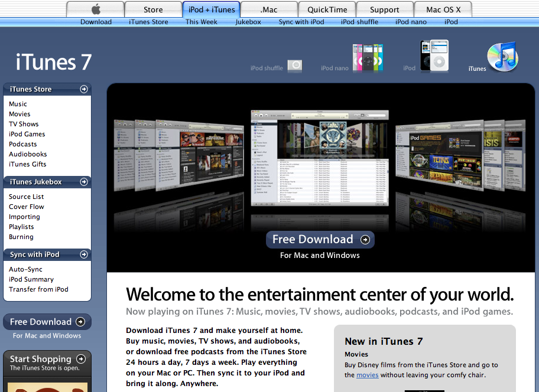Open the iPod Games sidebar link
Screen dimensions: 539x392
[27, 134]
